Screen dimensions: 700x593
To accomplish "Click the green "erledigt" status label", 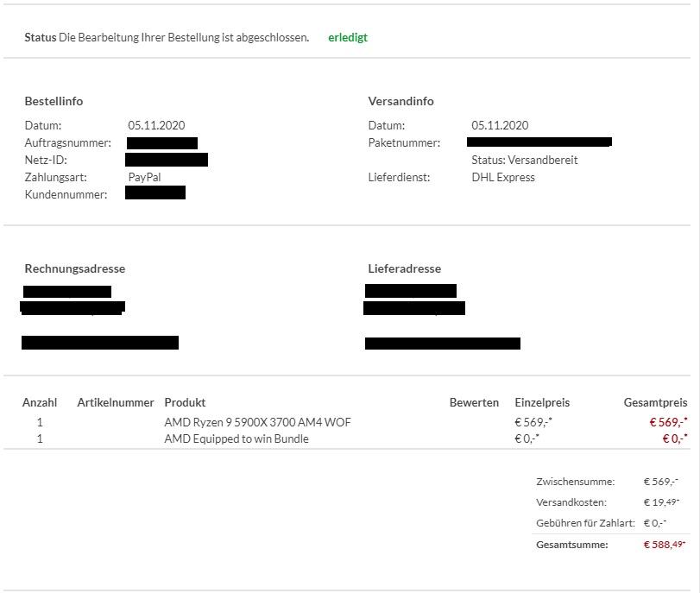I will 348,38.
